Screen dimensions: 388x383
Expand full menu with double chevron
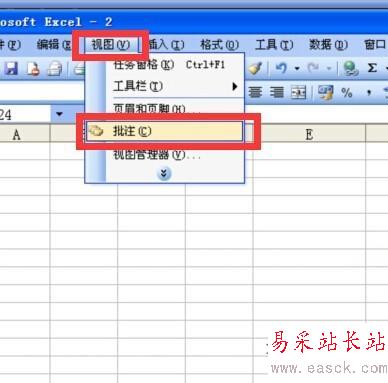164,173
